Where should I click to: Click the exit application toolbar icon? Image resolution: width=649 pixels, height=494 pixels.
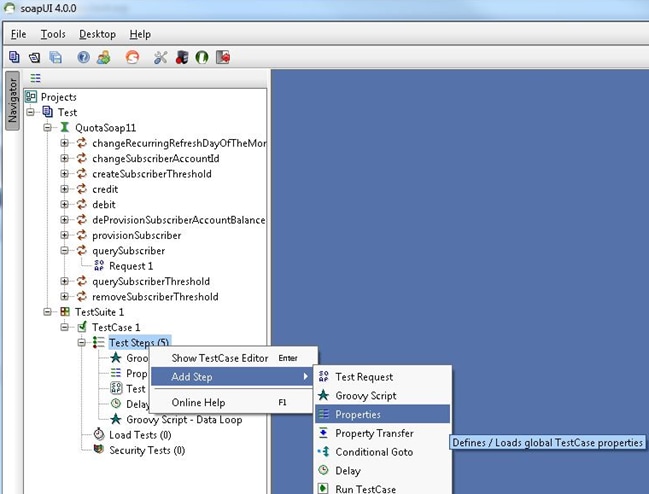(223, 57)
